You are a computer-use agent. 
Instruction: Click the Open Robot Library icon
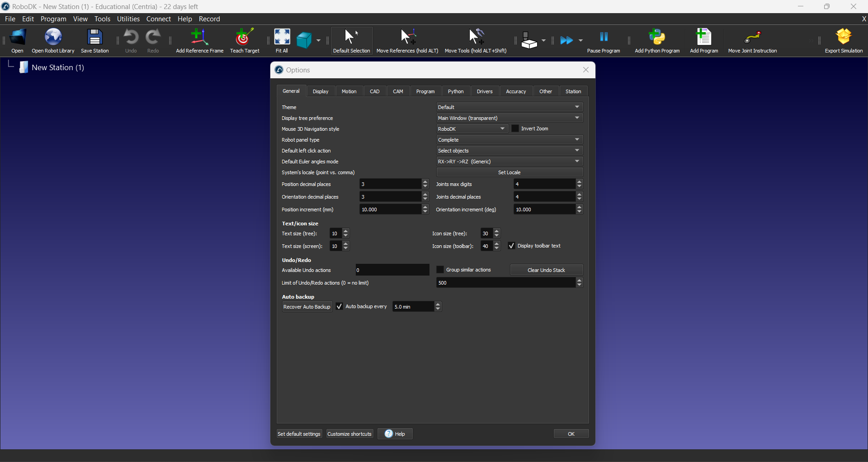pos(53,38)
